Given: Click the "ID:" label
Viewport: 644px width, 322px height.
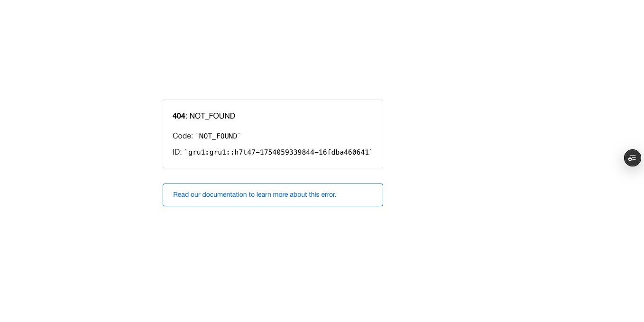Looking at the screenshot, I should point(177,152).
